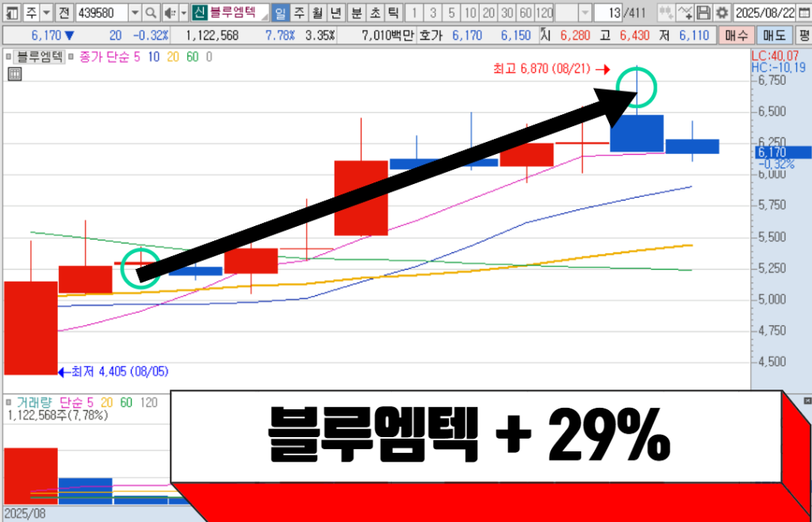Image resolution: width=812 pixels, height=522 pixels.
Task: Click the 전 button next to stock code
Action: click(63, 12)
